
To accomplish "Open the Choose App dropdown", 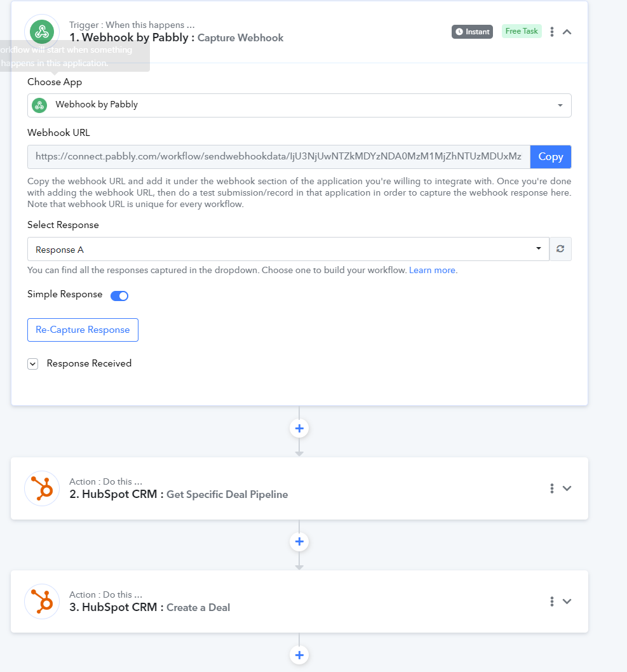I will pos(299,105).
